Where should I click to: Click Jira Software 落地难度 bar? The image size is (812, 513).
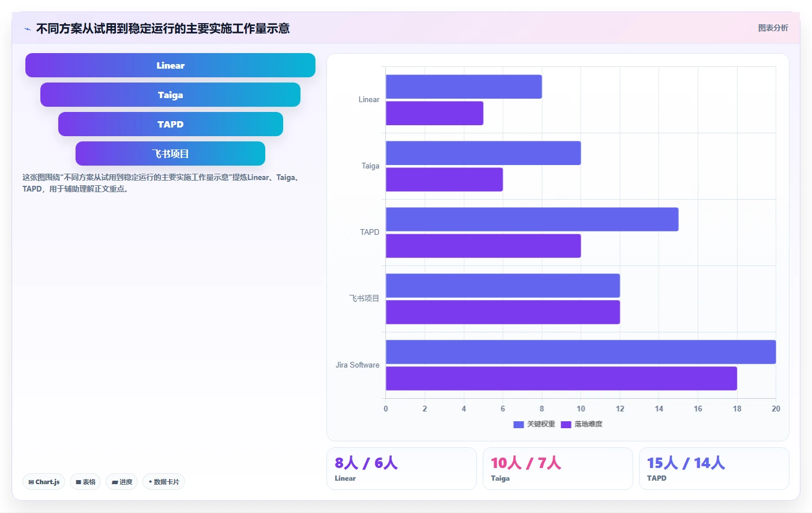coord(561,379)
